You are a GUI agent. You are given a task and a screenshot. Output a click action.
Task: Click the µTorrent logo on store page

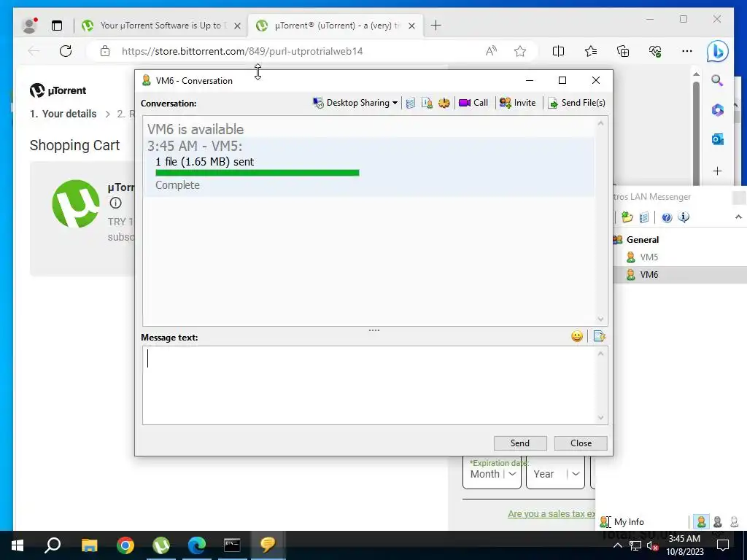click(x=58, y=90)
